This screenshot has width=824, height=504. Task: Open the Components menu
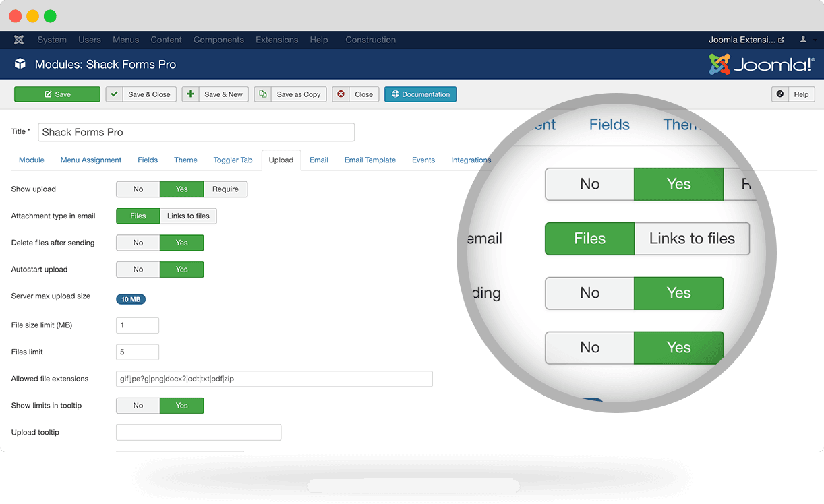point(218,40)
